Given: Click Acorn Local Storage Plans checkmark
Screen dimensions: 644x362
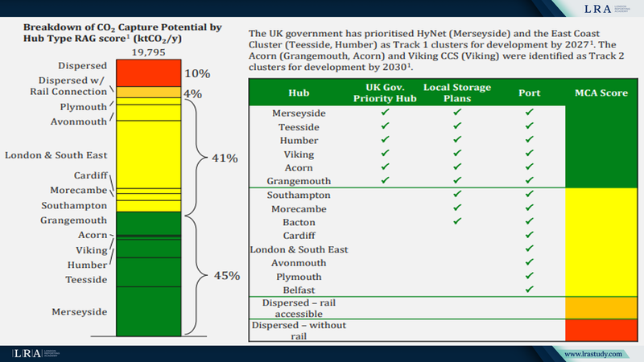Looking at the screenshot, I should coord(457,167).
